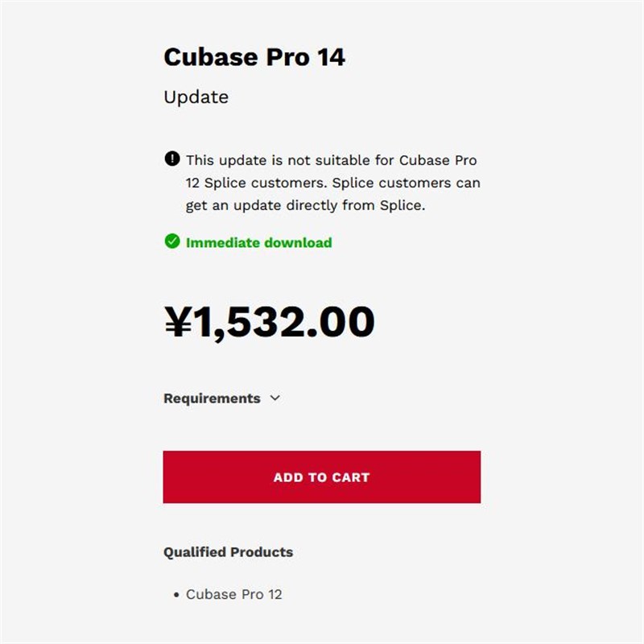Viewport: 644px width, 644px height.
Task: Click the bullet point before Cubase Pro 12
Action: 176,595
